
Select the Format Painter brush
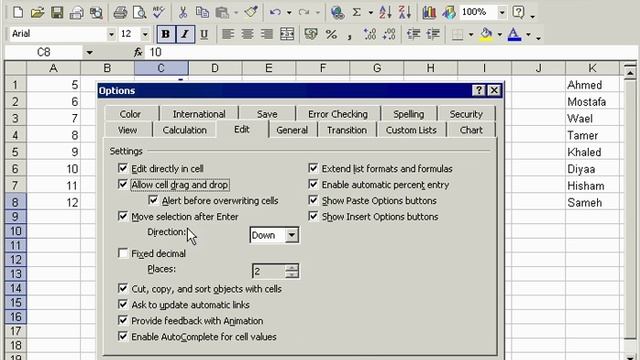(x=251, y=13)
